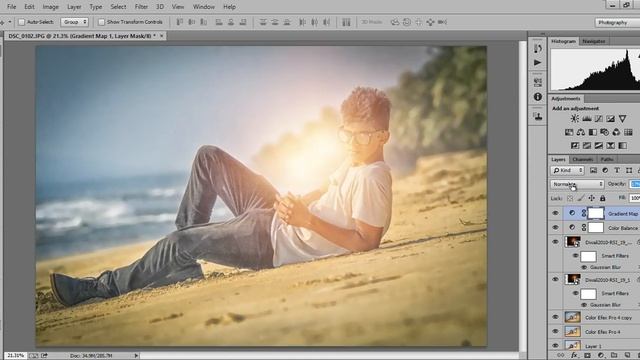Close the DSC_0102.JPG document tab

(162, 36)
